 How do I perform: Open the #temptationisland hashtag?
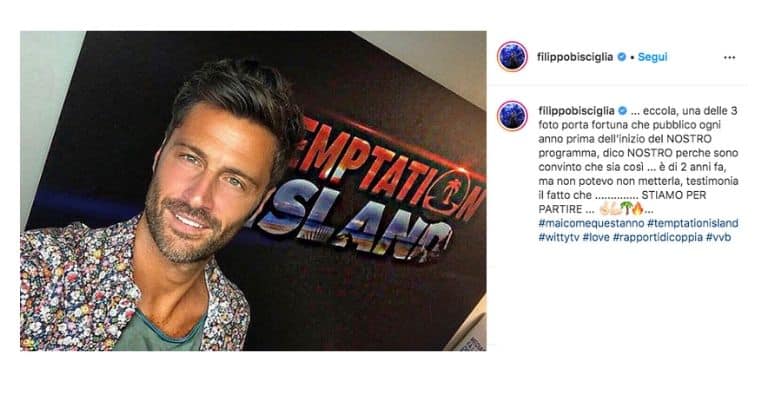(693, 223)
